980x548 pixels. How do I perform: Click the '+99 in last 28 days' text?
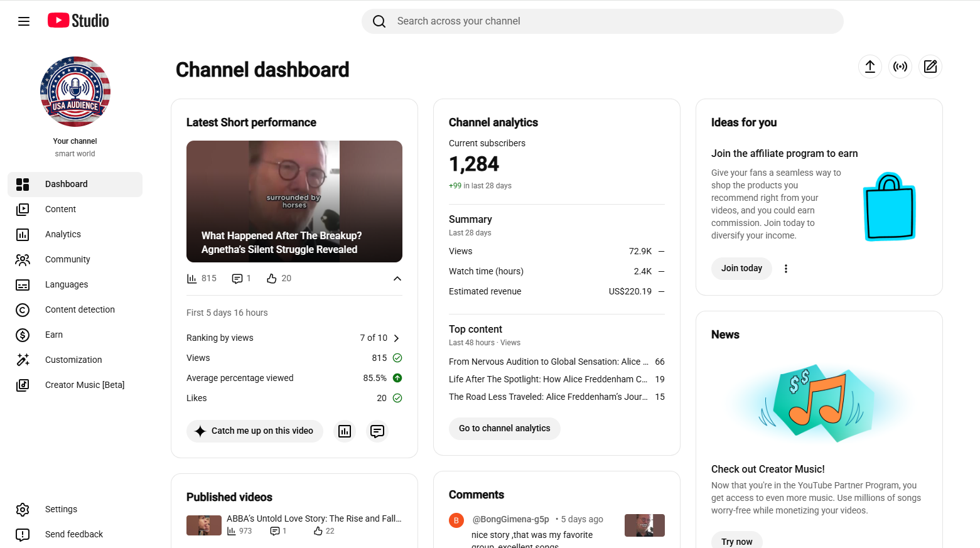pyautogui.click(x=480, y=186)
